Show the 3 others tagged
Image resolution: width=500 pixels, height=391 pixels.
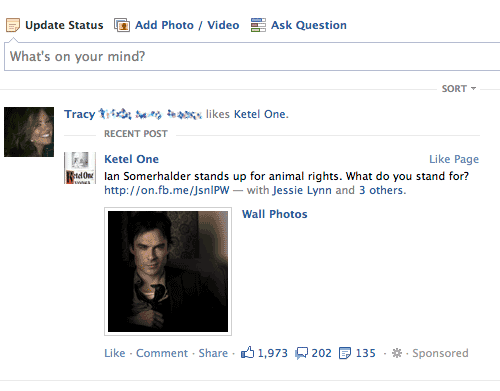coord(381,190)
